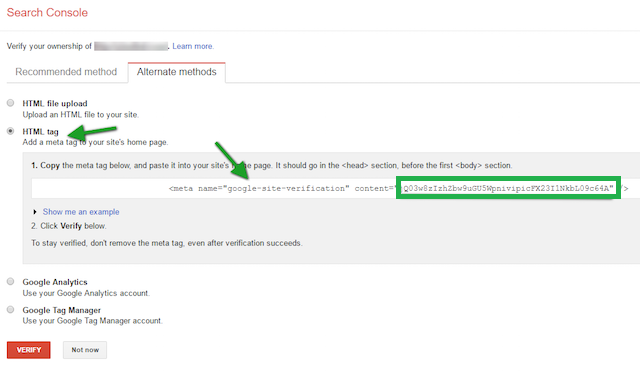Open the Show me an example link
Image resolution: width=640 pixels, height=373 pixels.
click(x=81, y=212)
